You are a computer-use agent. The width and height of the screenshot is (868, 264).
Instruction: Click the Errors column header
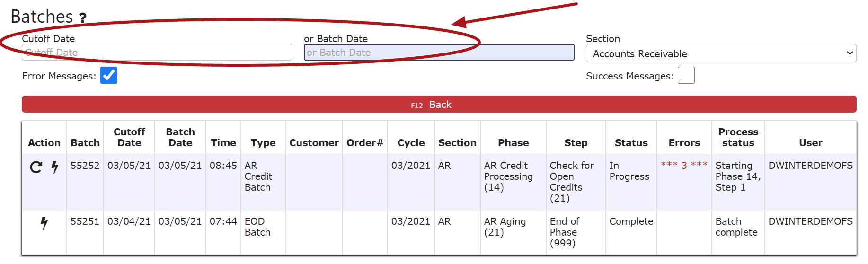684,142
